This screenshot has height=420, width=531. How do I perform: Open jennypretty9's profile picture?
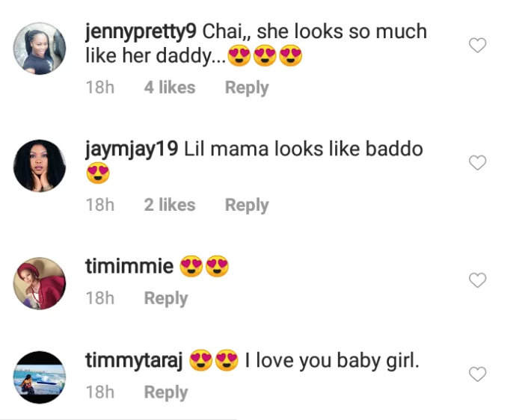(40, 49)
